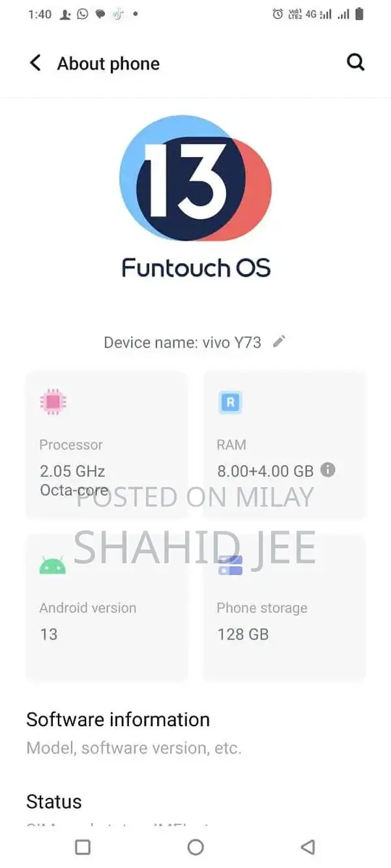
Task: Open the Phone storage card
Action: [x=284, y=609]
